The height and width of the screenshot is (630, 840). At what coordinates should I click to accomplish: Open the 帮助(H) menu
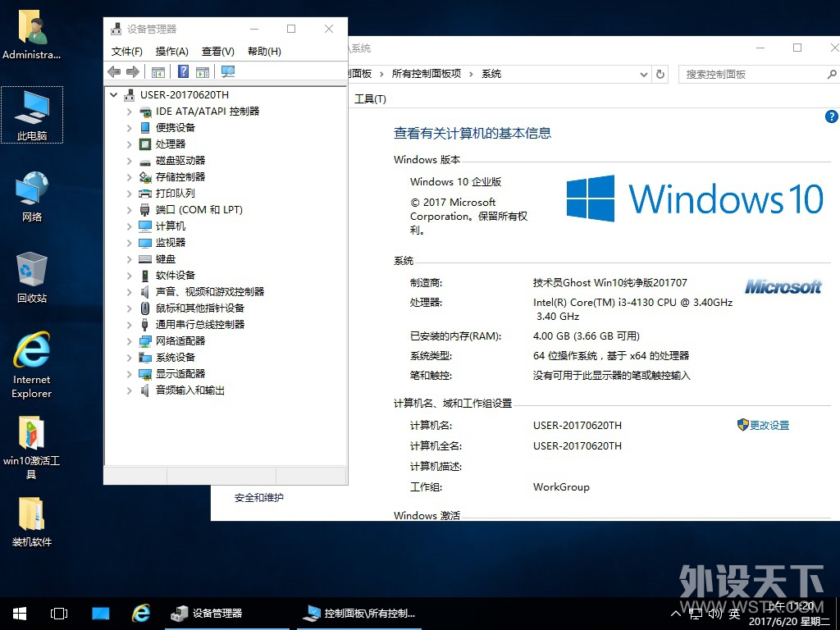tap(264, 52)
